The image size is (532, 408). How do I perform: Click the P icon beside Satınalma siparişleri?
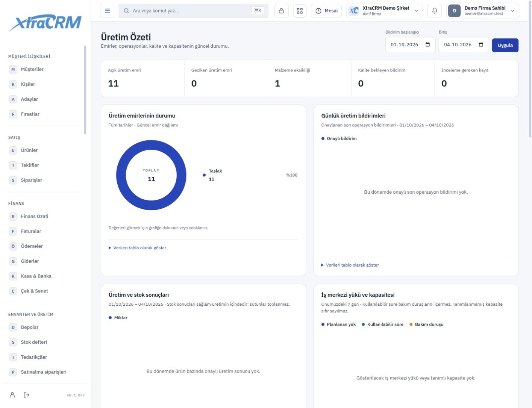point(13,372)
